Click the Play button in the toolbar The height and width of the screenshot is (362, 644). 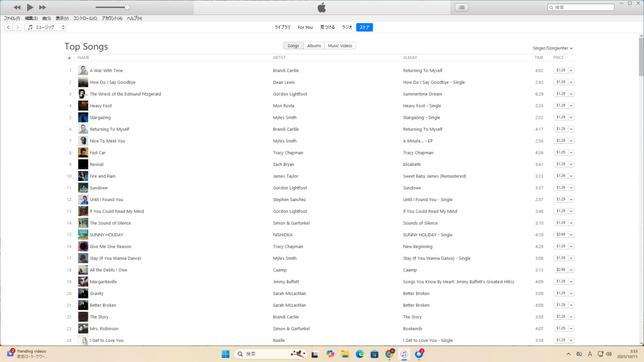pyautogui.click(x=30, y=7)
